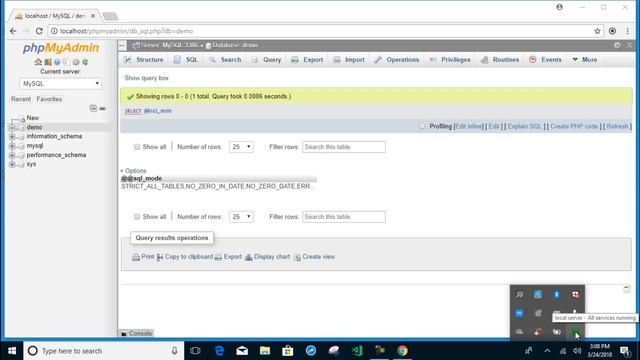The height and width of the screenshot is (360, 640).
Task: Open the Export tab
Action: coord(307,60)
